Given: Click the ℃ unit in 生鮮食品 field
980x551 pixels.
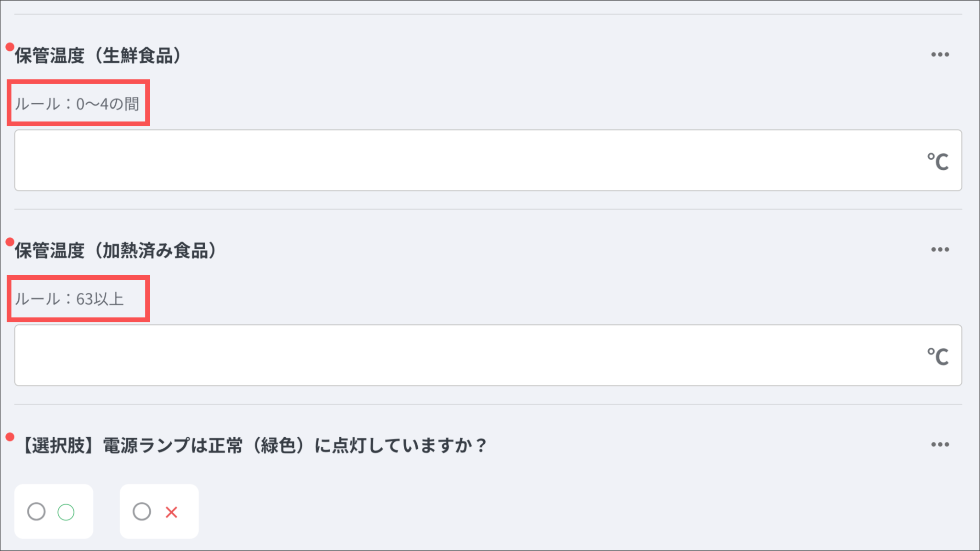Looking at the screenshot, I should 937,162.
